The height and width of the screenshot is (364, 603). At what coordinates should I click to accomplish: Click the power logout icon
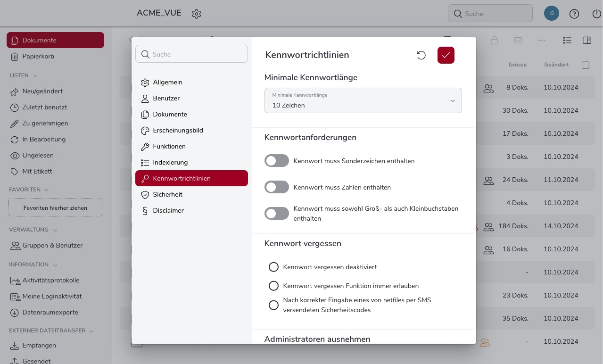596,14
